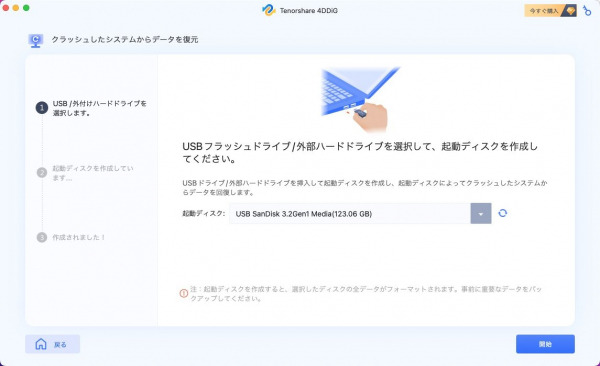Click the orange warning icon by the note
Image resolution: width=600 pixels, height=366 pixels.
184,293
